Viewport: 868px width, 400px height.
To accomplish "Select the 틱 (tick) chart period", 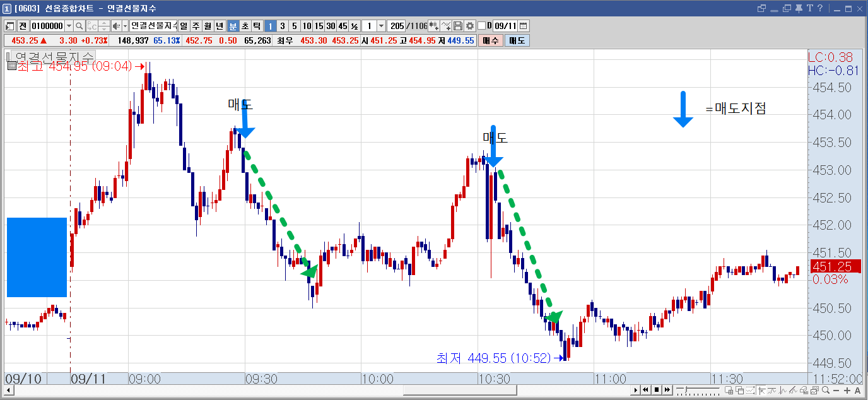I will pos(257,26).
